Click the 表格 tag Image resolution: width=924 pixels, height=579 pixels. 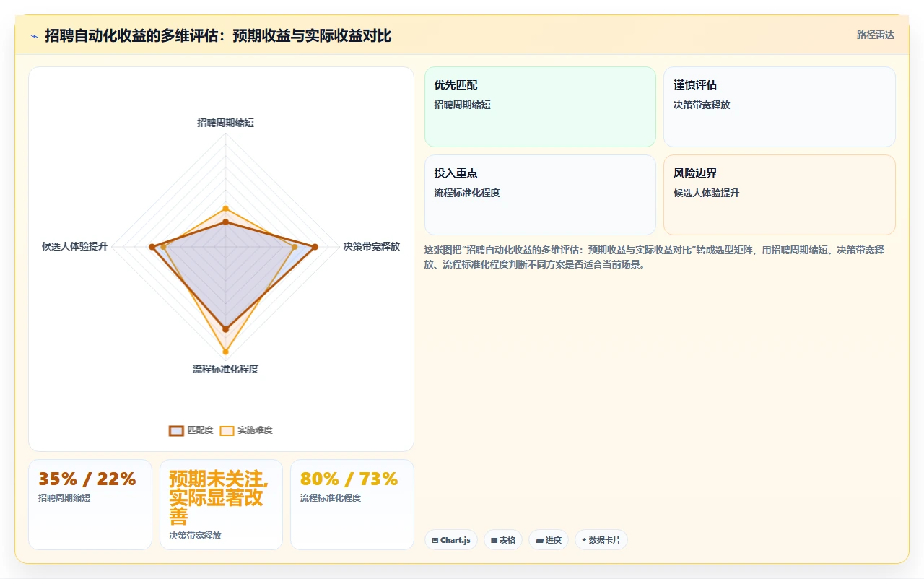click(x=503, y=540)
